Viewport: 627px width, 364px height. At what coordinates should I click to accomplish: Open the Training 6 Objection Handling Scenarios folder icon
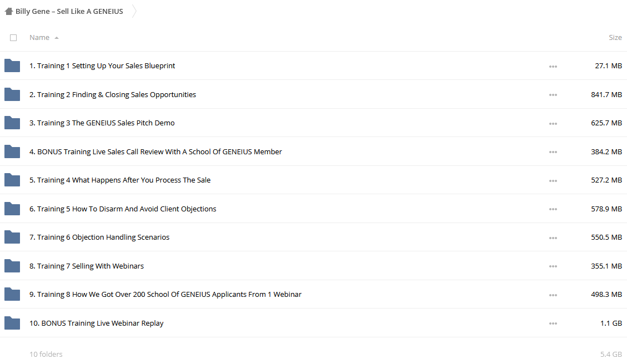(12, 237)
